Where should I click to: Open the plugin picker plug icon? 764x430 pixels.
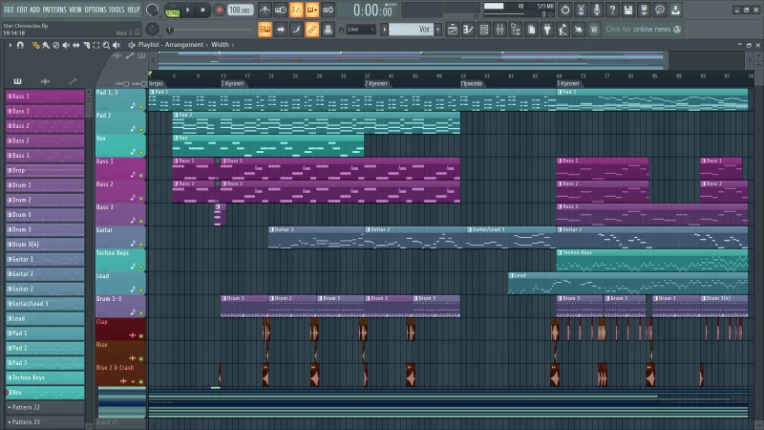(547, 30)
